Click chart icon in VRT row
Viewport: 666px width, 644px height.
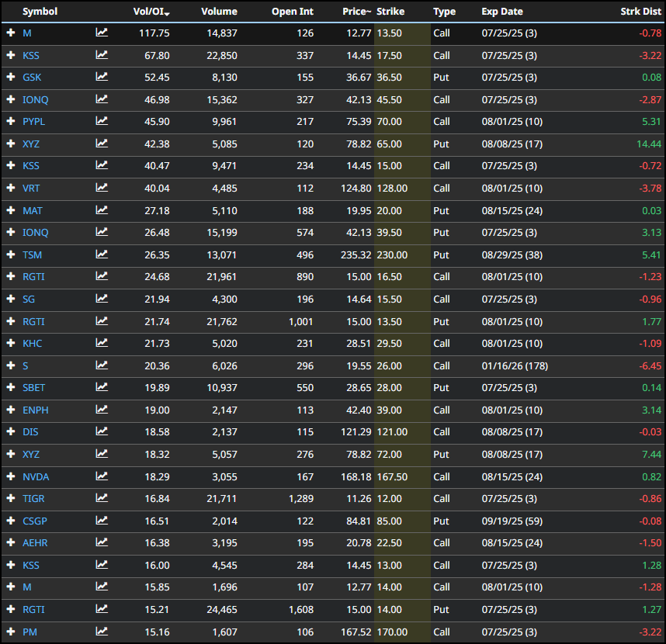tap(102, 188)
